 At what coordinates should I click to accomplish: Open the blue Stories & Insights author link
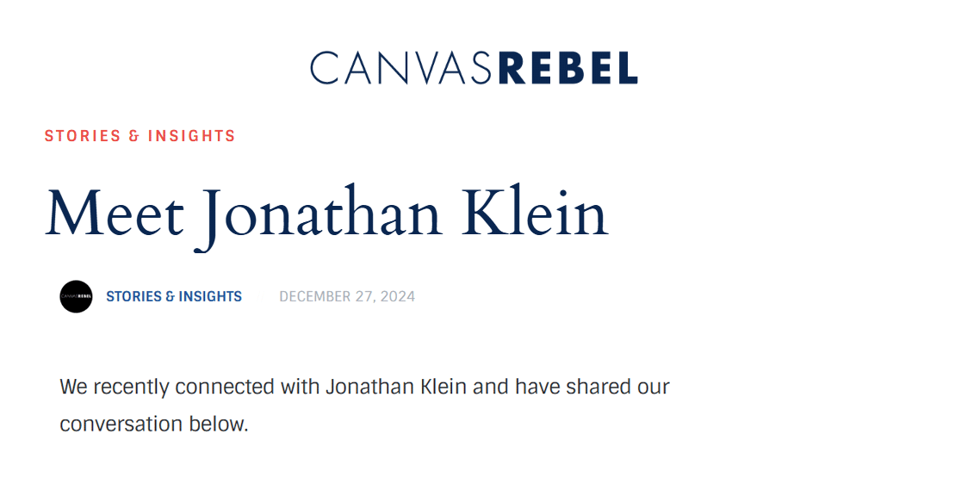pos(174,296)
